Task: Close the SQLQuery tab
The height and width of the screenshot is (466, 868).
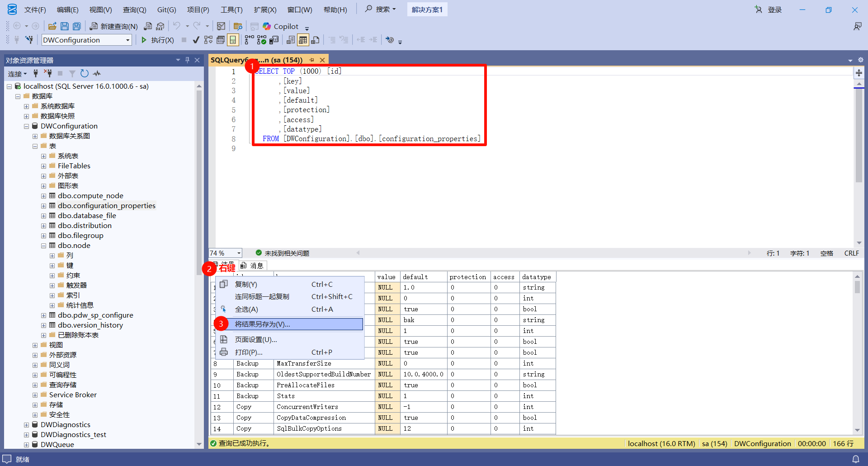Action: (322, 60)
